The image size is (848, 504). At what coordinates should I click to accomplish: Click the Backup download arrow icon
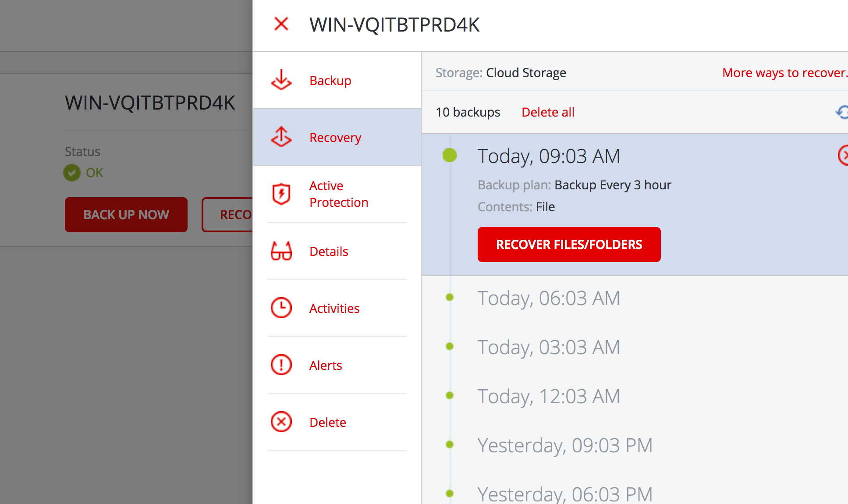click(x=281, y=80)
